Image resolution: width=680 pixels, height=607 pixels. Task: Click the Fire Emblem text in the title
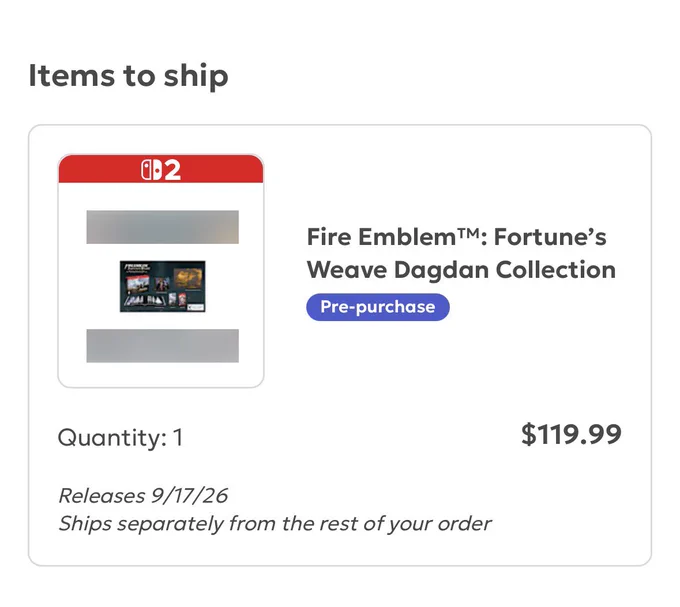point(382,237)
